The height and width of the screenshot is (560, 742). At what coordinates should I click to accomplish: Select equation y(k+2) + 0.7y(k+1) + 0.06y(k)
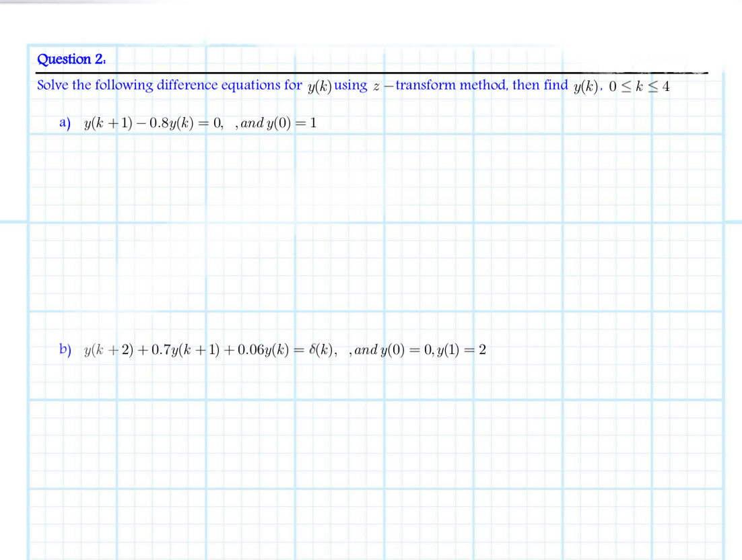point(187,349)
